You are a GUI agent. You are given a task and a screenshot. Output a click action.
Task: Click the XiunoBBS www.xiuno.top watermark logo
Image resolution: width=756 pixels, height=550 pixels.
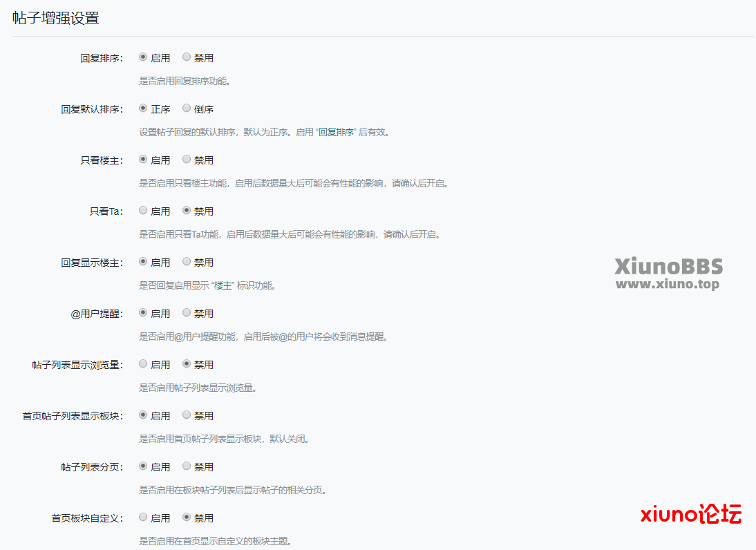coord(668,274)
